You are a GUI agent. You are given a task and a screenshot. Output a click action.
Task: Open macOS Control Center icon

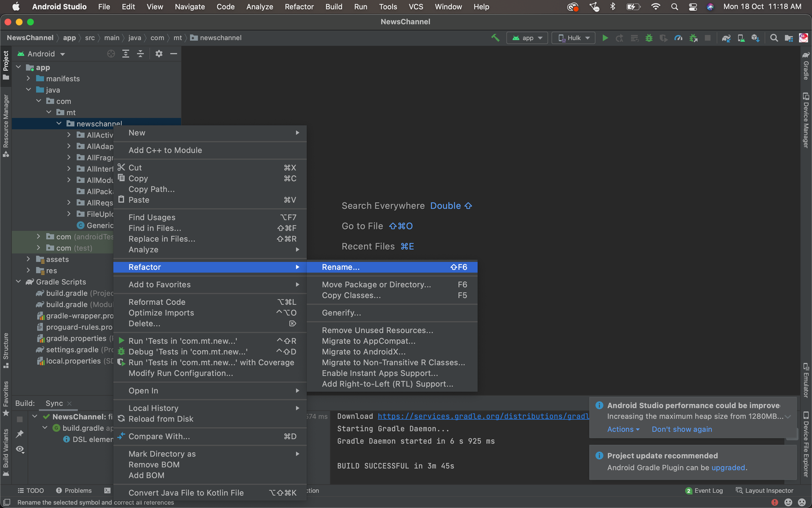click(x=693, y=7)
